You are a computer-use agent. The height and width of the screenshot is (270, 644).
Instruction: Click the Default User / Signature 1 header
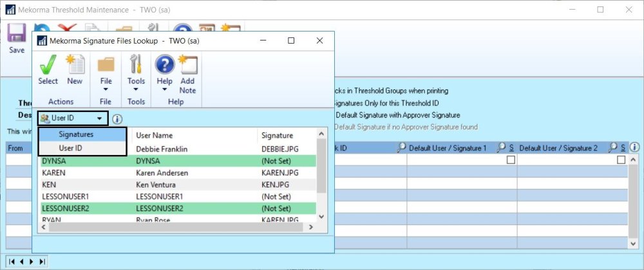[448, 148]
